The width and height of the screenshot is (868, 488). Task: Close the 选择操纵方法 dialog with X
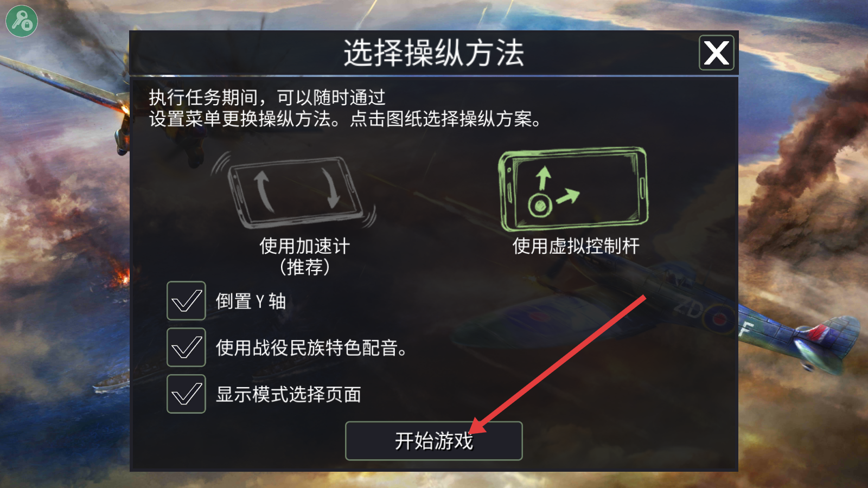[x=716, y=53]
